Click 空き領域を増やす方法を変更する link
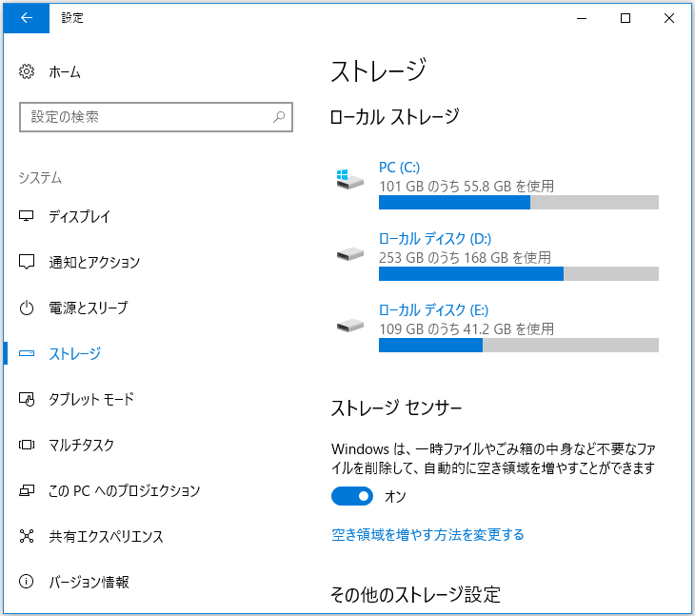Screen dimensions: 695x616 [427, 534]
